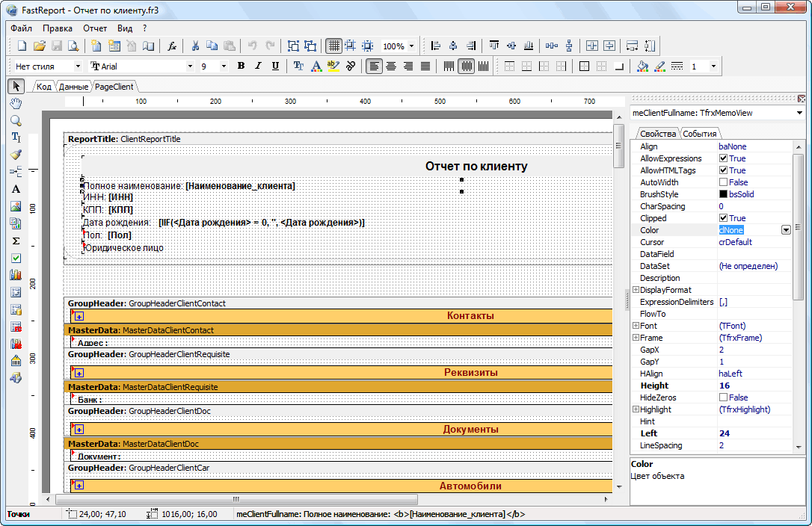Expand the Автомобили group plus button

(79, 486)
